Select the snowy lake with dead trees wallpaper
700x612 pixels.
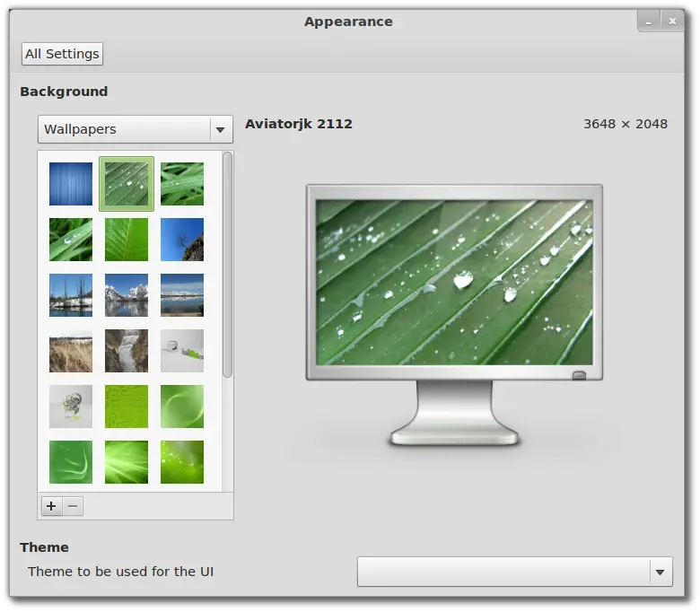(x=71, y=295)
